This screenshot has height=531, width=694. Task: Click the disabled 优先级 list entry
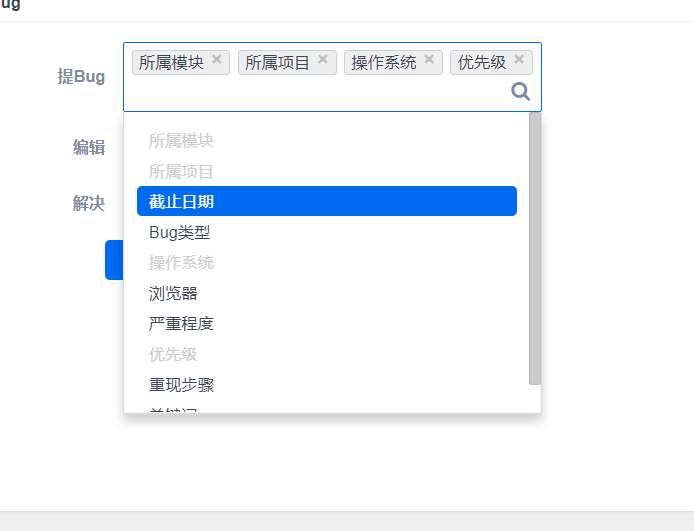click(173, 354)
